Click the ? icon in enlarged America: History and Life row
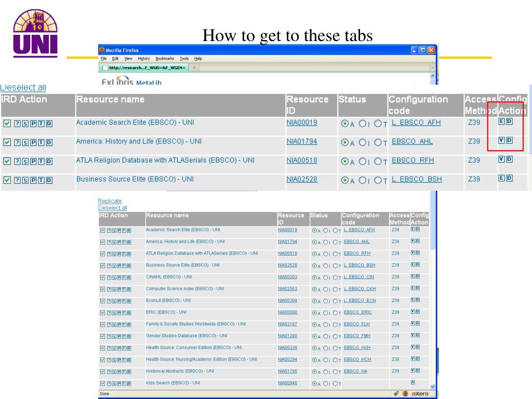This screenshot has height=399, width=532. 17,142
